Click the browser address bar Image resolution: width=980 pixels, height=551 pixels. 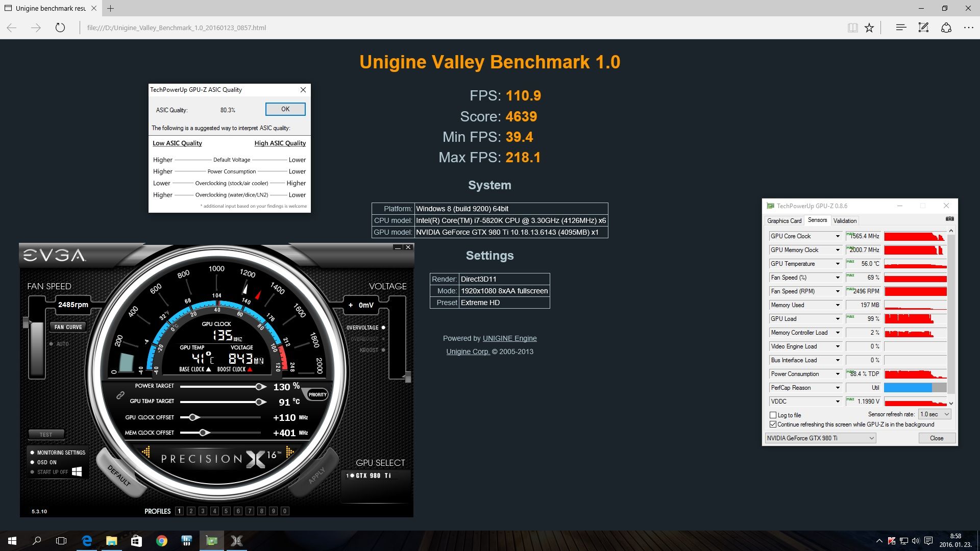pos(459,28)
